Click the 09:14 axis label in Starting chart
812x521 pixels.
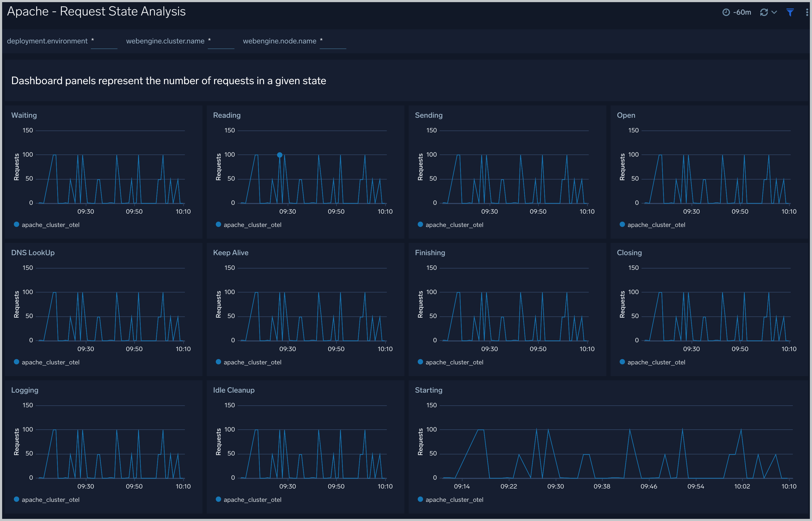tap(462, 486)
